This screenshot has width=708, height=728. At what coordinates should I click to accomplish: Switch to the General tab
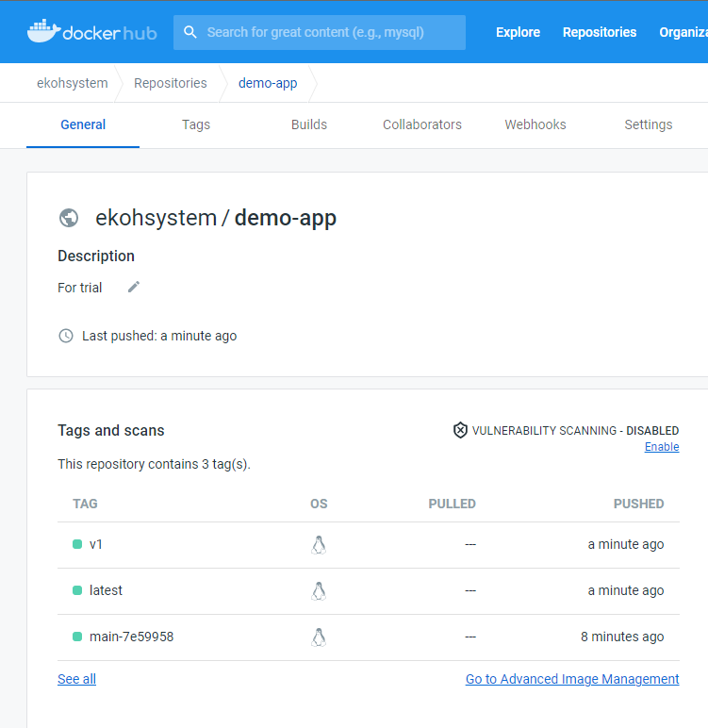(x=83, y=124)
